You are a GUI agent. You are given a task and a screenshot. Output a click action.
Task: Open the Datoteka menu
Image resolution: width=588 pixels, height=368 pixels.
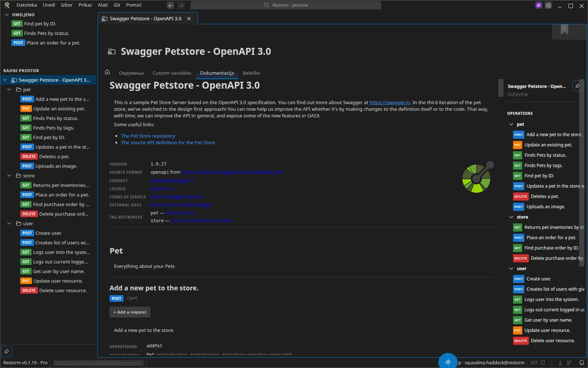[27, 5]
